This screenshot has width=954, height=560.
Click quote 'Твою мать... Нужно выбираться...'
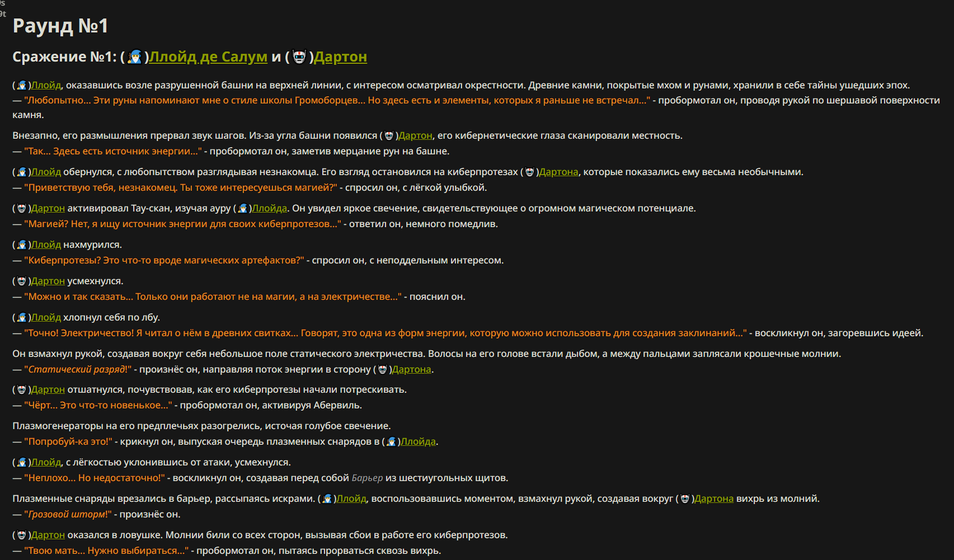(106, 550)
